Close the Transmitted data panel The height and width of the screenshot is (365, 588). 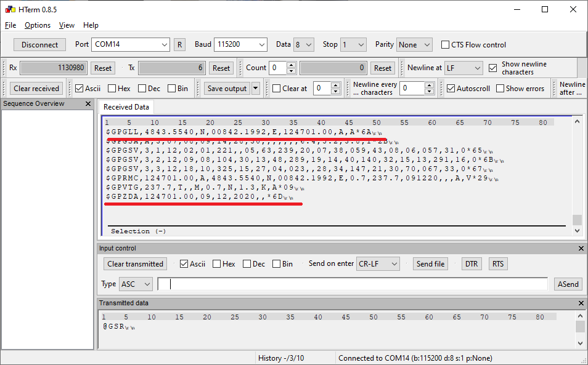(x=581, y=303)
